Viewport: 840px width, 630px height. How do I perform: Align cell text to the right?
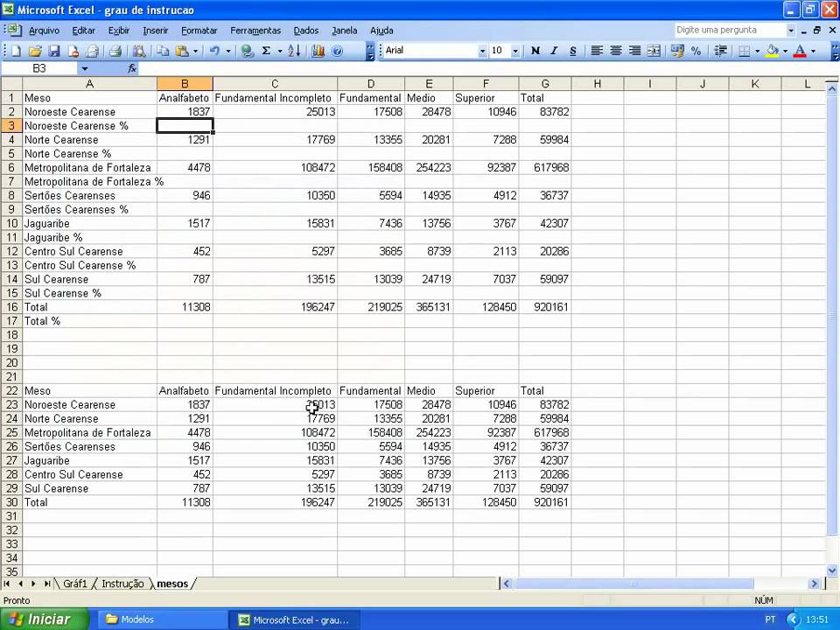(x=635, y=51)
